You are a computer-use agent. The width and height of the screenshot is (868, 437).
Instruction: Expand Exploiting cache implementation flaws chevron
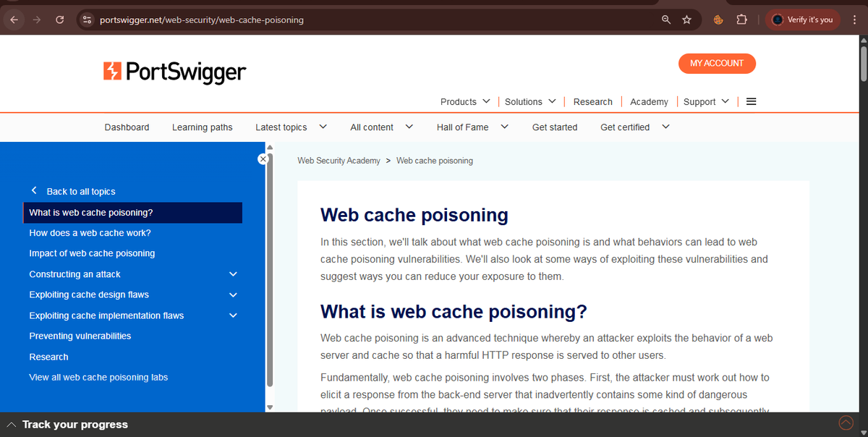click(x=233, y=315)
